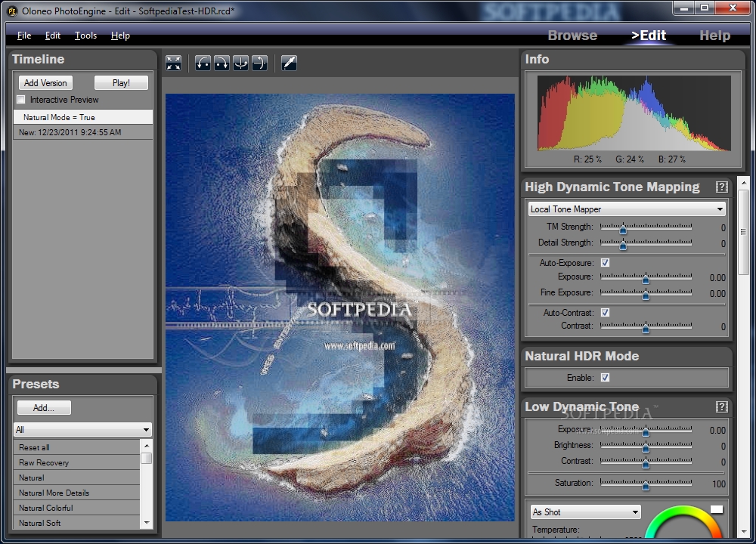
Task: Select the >Edit tab
Action: pos(649,36)
